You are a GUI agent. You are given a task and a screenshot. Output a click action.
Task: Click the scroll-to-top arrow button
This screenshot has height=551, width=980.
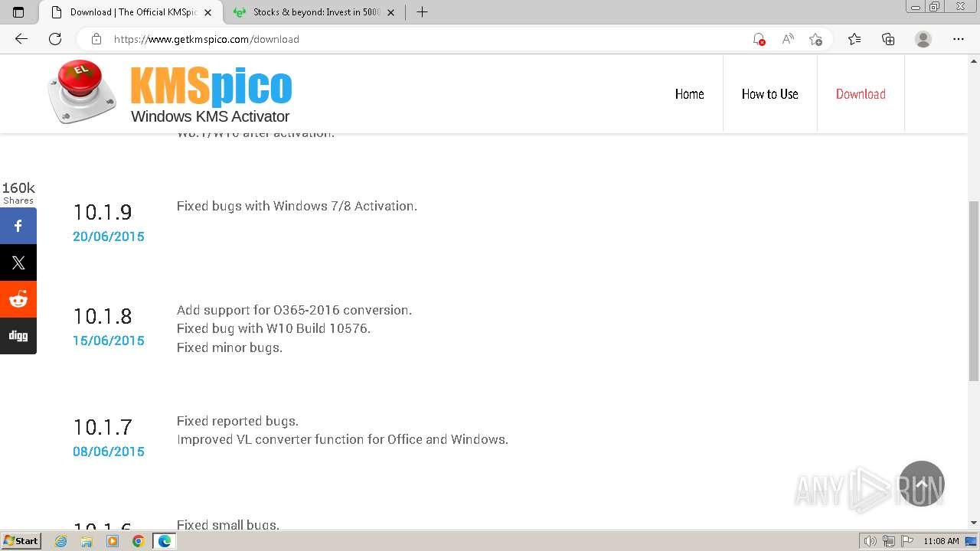[x=922, y=484]
